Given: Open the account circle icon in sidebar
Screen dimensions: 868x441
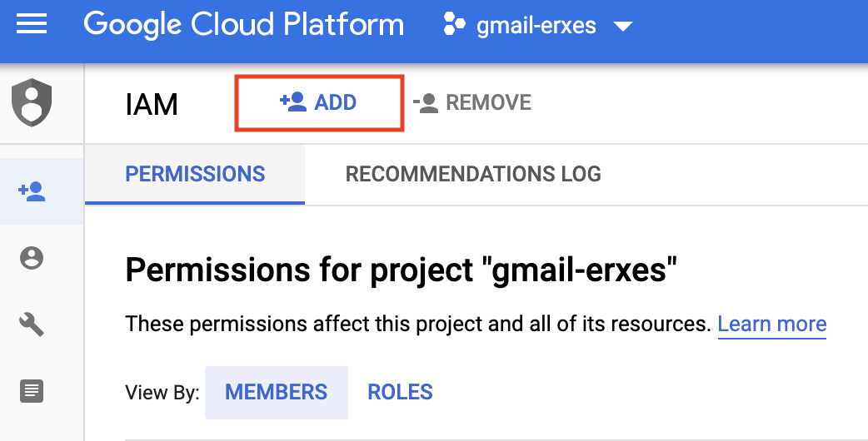Looking at the screenshot, I should [32, 259].
